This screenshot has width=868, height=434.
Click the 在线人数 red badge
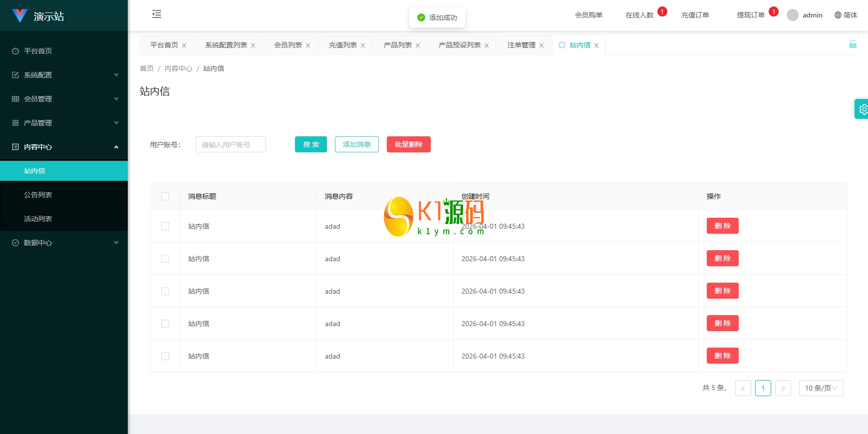tap(662, 11)
